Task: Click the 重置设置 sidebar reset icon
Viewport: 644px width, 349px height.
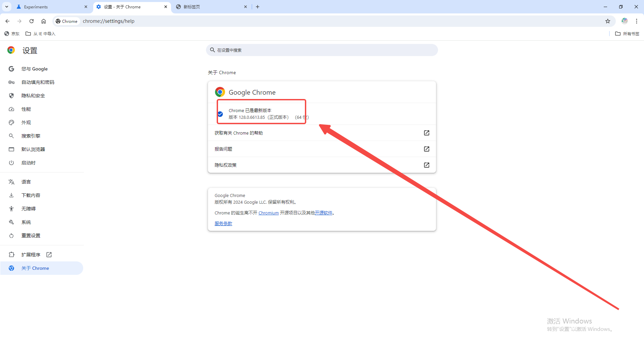Action: [x=11, y=236]
